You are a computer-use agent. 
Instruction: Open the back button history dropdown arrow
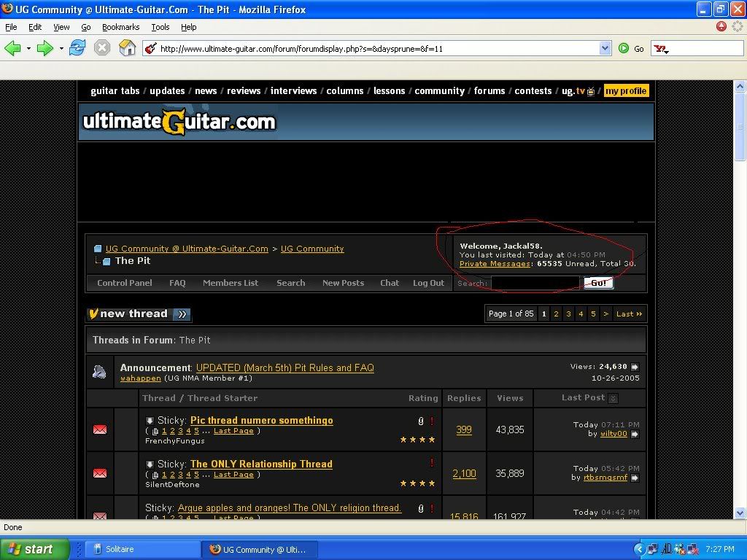(x=28, y=49)
